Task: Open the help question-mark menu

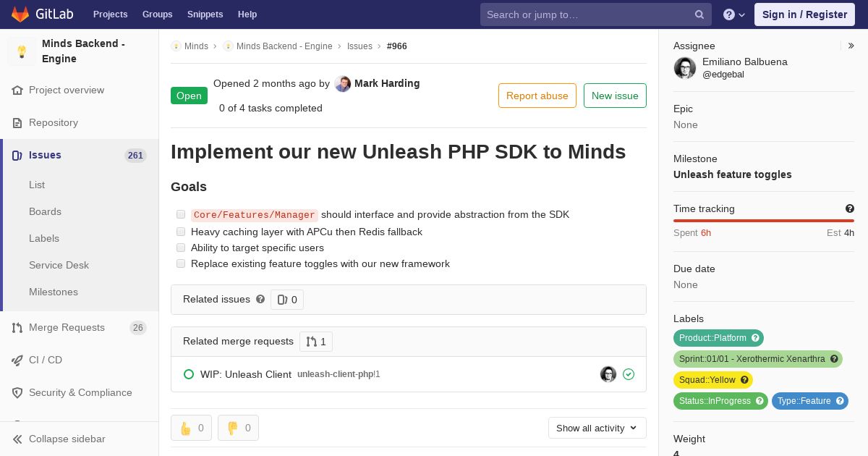Action: point(734,14)
